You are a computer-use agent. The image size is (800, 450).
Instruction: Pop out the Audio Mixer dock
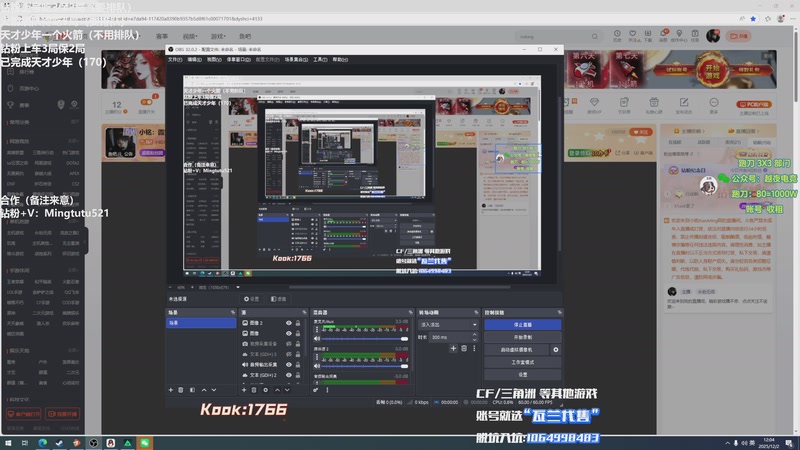click(x=410, y=312)
